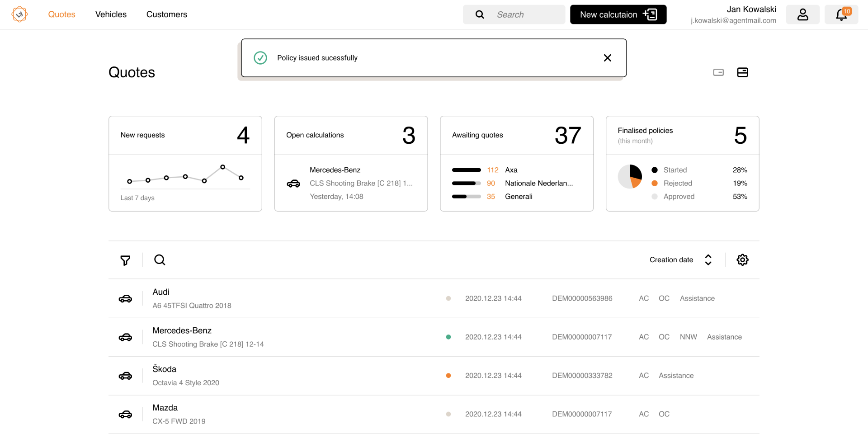The image size is (868, 434).
Task: Open list settings gear icon
Action: (x=742, y=260)
